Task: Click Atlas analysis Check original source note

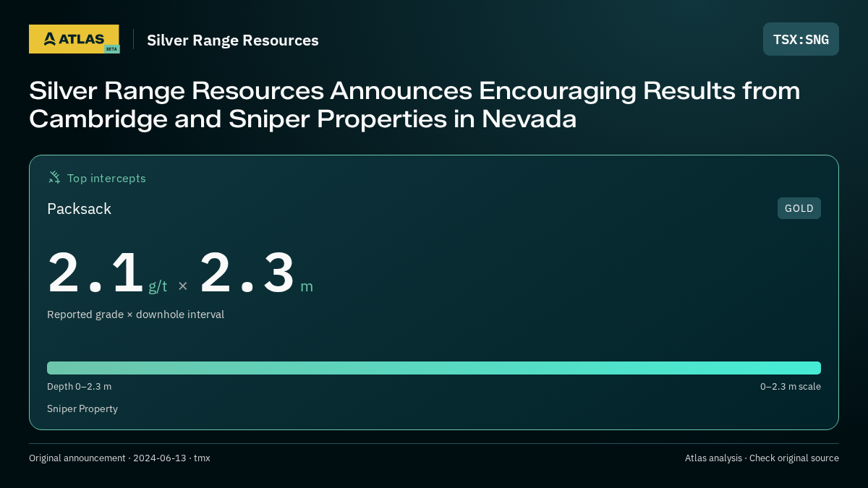Action: click(762, 458)
